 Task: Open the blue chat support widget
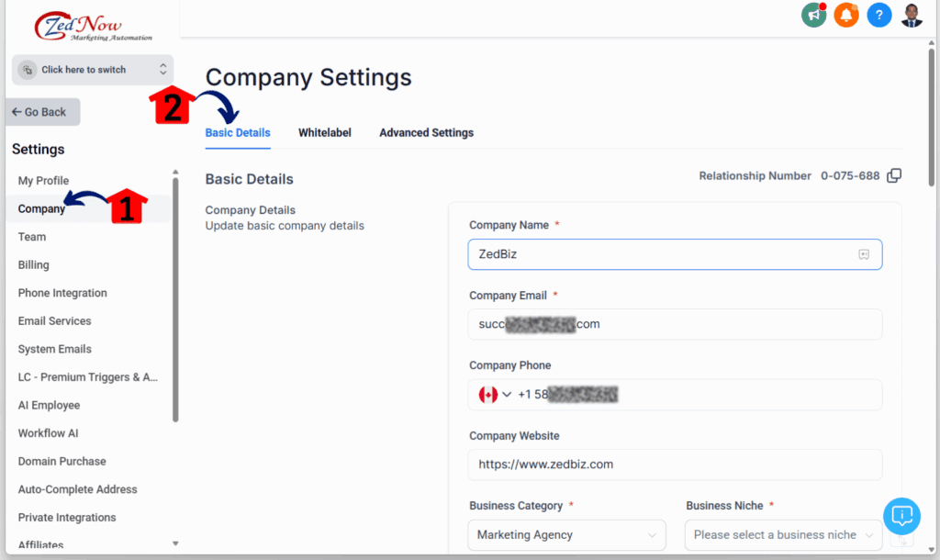click(901, 516)
